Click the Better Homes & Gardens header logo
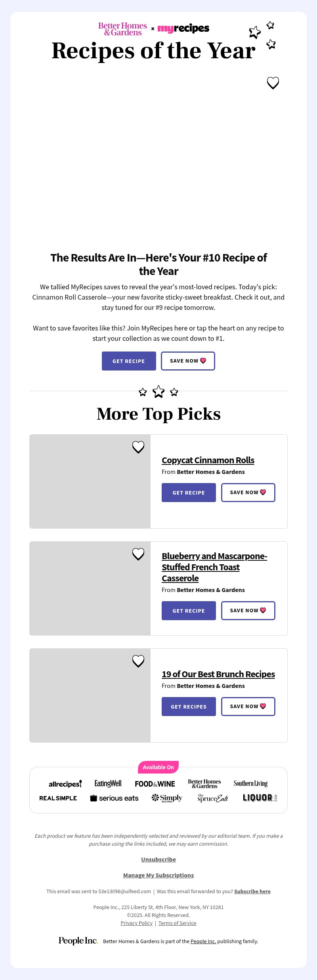Viewport: 317px width, 980px height. pos(122,29)
